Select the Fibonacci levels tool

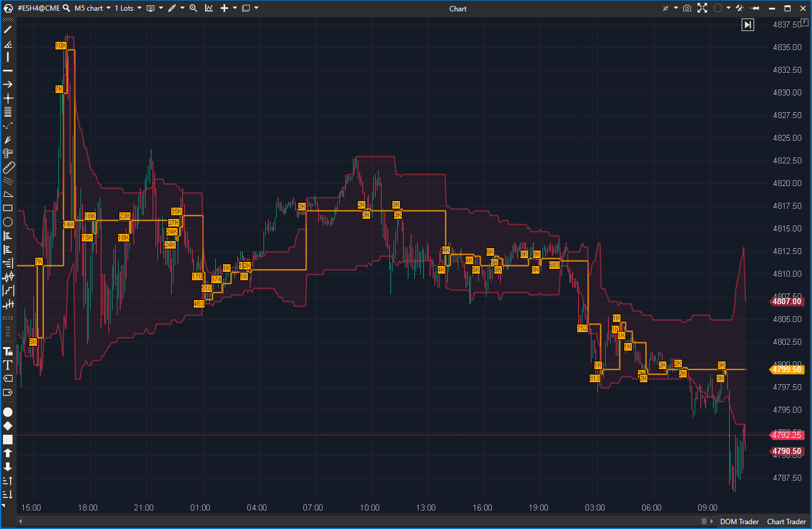pos(8,112)
